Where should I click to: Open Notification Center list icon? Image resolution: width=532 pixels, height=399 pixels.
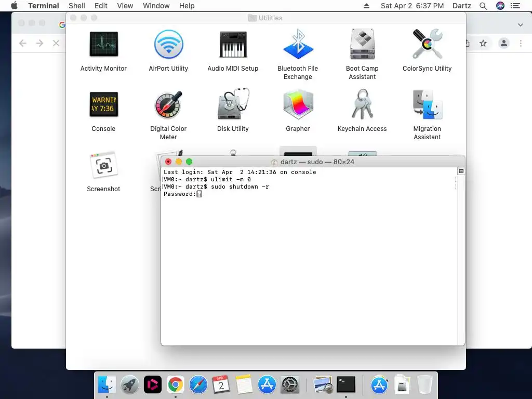coord(515,6)
